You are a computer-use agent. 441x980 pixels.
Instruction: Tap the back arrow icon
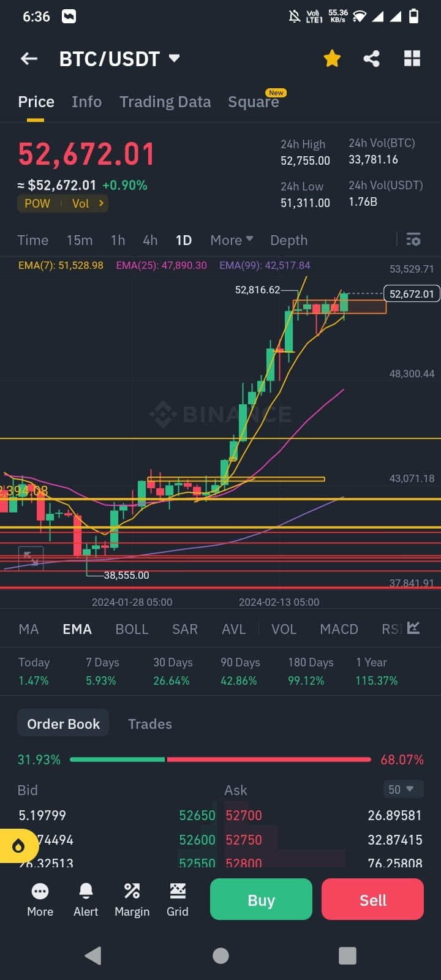(29, 59)
